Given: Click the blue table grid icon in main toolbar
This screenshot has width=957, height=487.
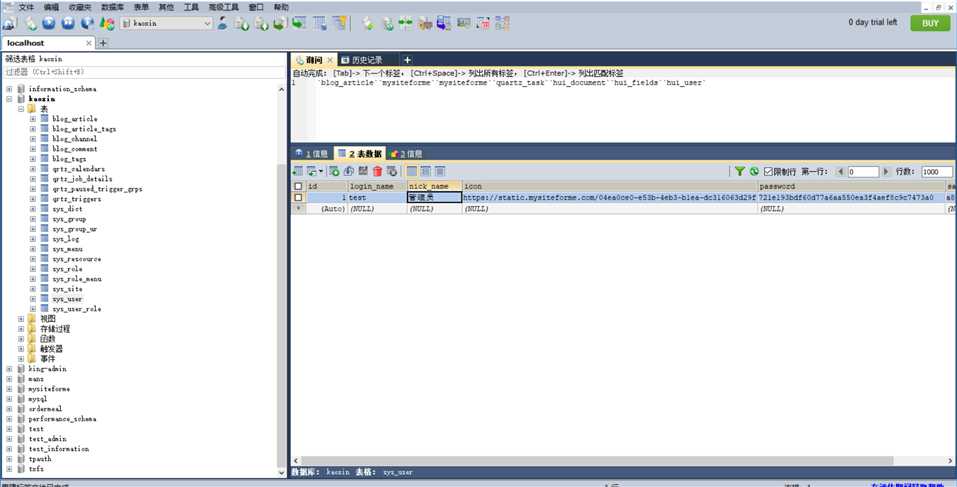Looking at the screenshot, I should [320, 23].
